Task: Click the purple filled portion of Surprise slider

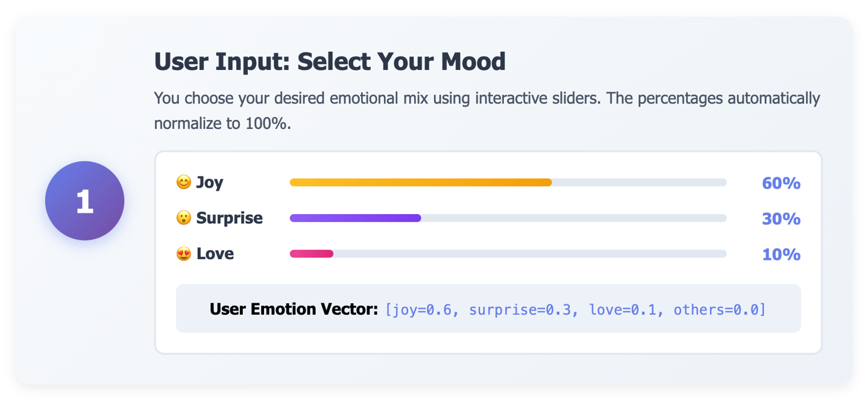Action: (355, 218)
